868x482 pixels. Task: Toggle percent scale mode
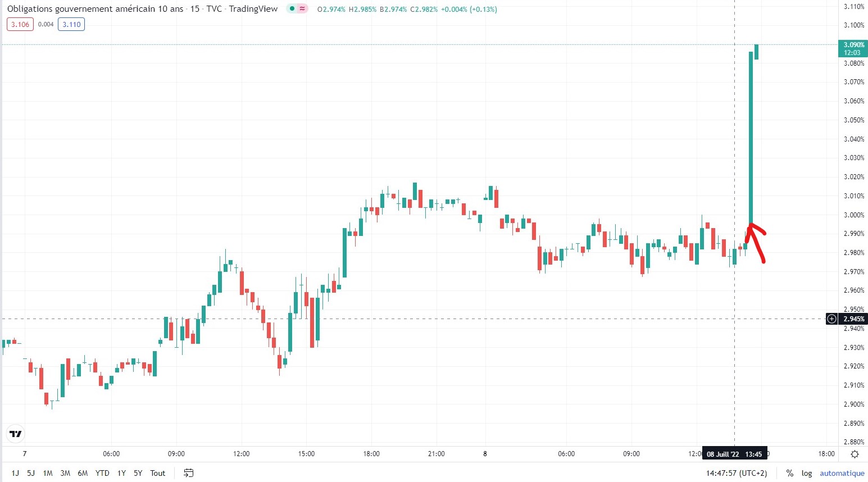[789, 473]
